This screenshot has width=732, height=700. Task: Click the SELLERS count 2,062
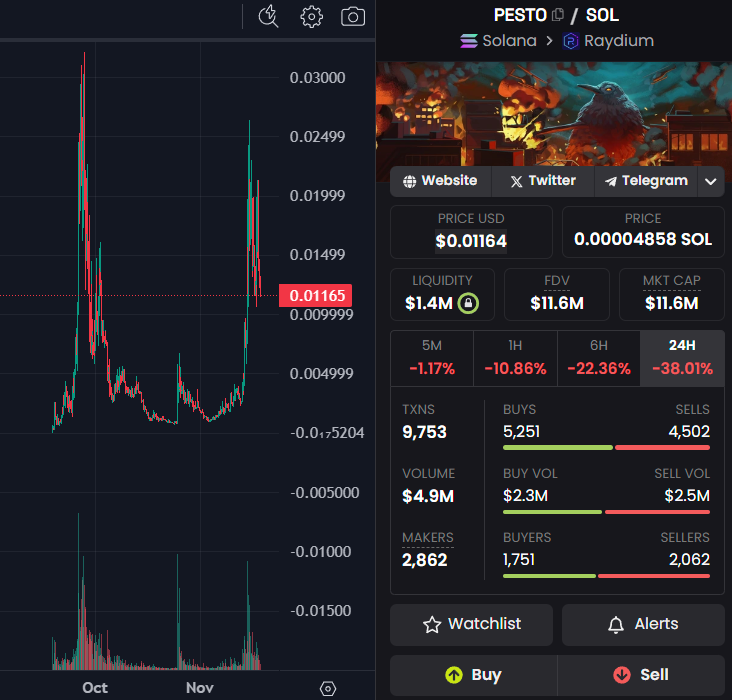click(x=690, y=559)
